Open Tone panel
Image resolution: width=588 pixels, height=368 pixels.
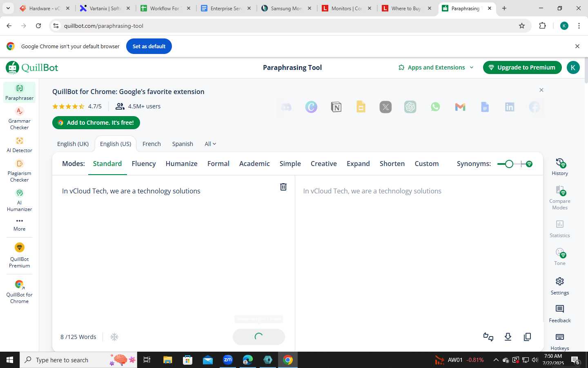[x=560, y=257]
